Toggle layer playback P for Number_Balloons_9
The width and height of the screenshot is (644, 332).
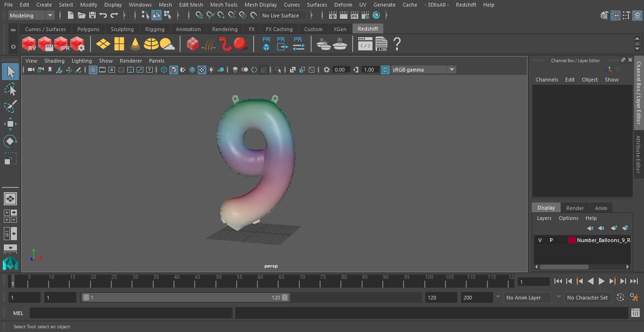click(551, 240)
